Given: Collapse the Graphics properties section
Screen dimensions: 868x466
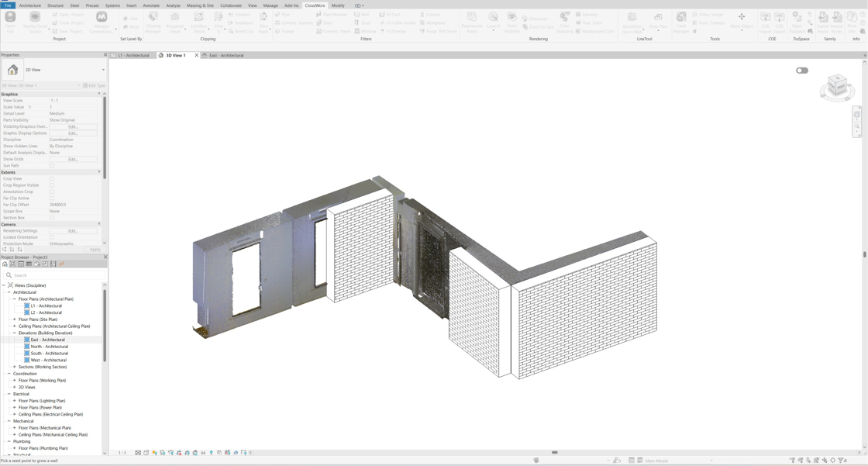Looking at the screenshot, I should [x=99, y=94].
